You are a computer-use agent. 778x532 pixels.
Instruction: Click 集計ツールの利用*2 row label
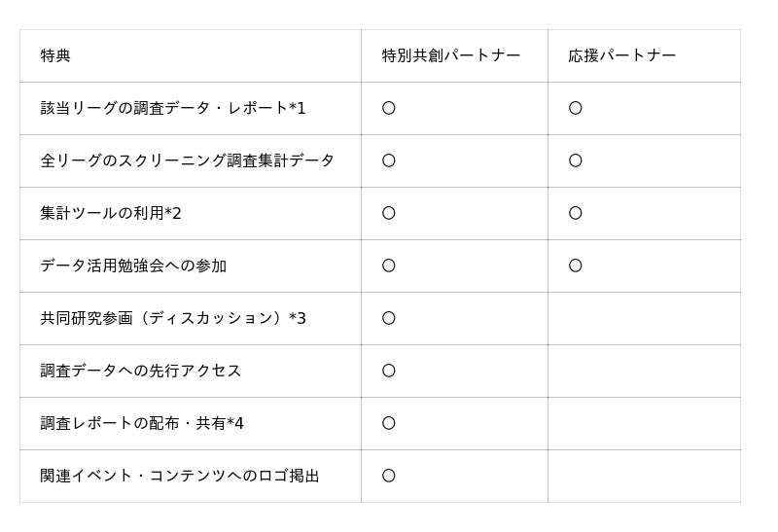pos(111,213)
